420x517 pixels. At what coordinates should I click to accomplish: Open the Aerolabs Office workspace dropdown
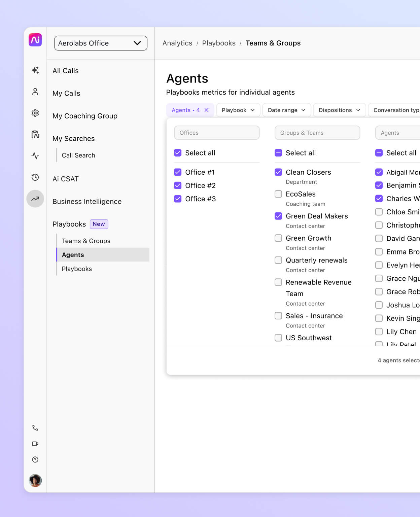(x=100, y=43)
